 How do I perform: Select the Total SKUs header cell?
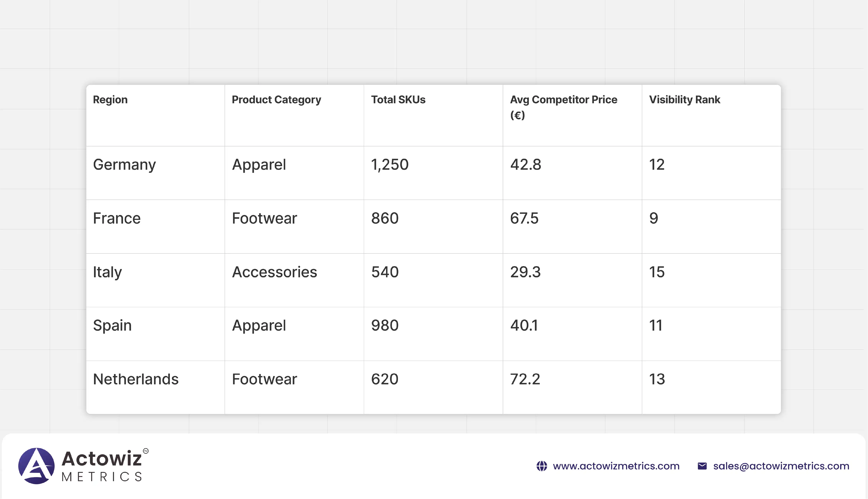398,100
